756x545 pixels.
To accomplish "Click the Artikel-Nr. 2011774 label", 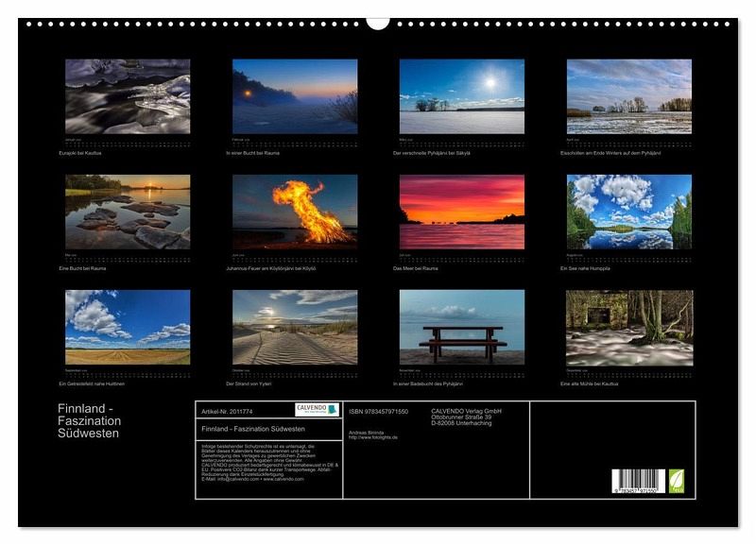I will 227,411.
